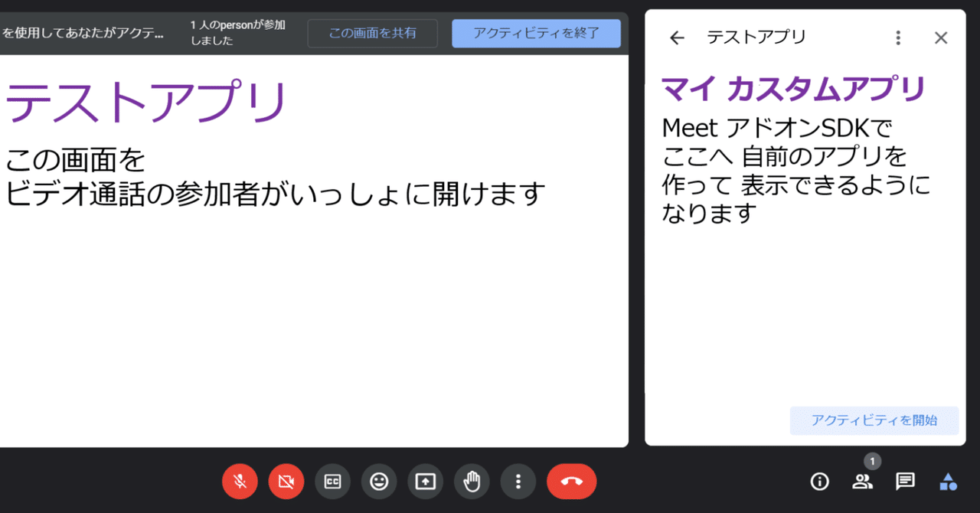980x513 pixels.
Task: Open the participants list showing 1 person
Action: pos(862,482)
